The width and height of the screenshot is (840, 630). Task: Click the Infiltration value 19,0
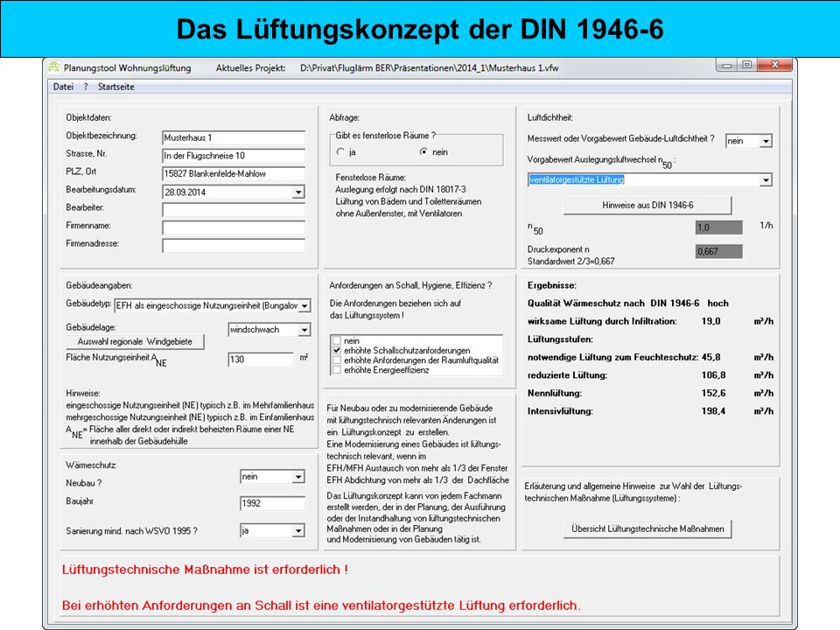[710, 321]
